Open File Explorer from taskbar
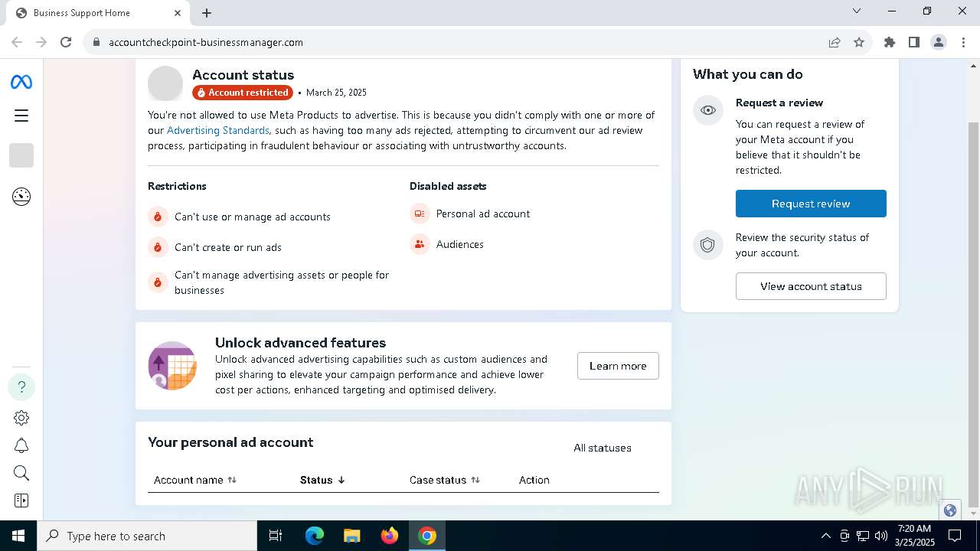Image resolution: width=980 pixels, height=551 pixels. pos(352,536)
